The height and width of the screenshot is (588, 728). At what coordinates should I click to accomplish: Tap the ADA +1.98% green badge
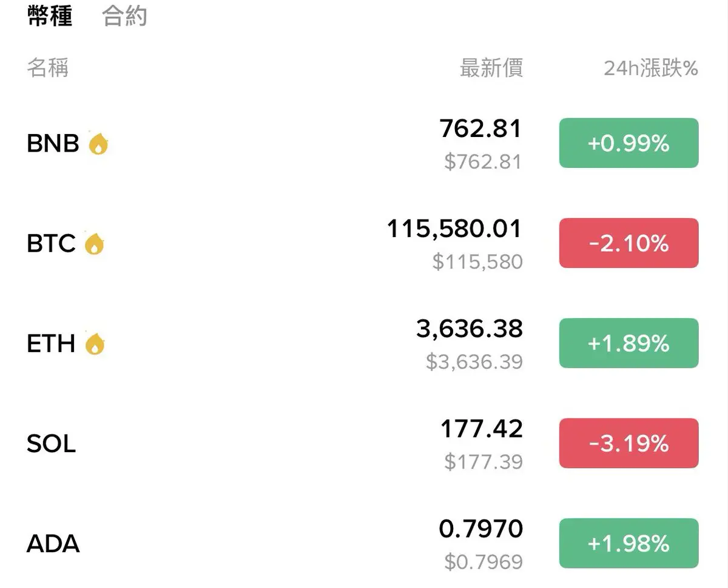click(629, 543)
